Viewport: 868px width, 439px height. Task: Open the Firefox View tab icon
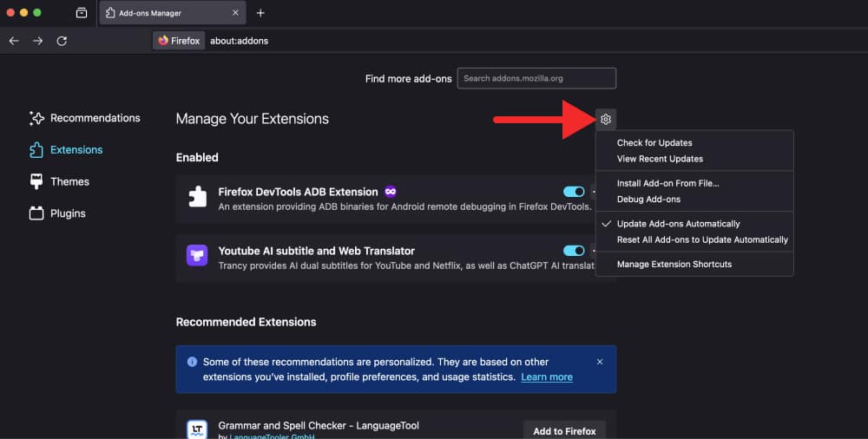(82, 13)
